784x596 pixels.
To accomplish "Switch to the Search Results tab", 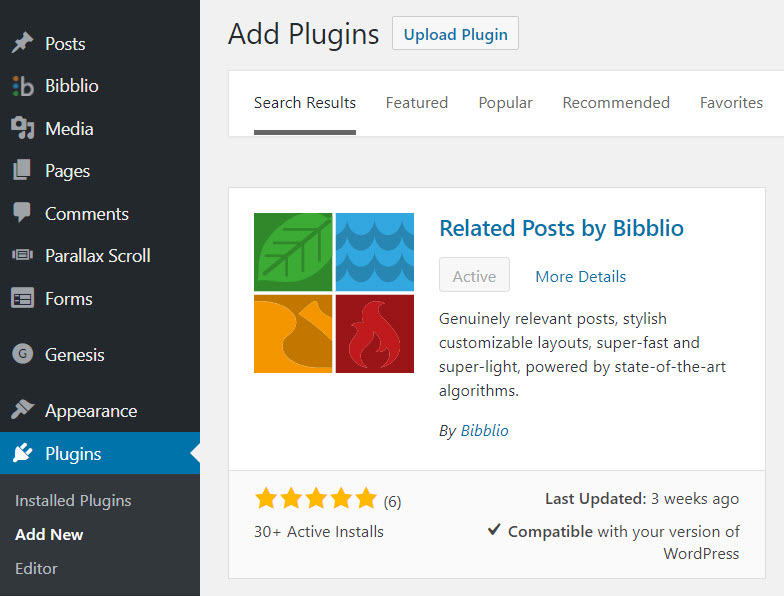I will (304, 103).
